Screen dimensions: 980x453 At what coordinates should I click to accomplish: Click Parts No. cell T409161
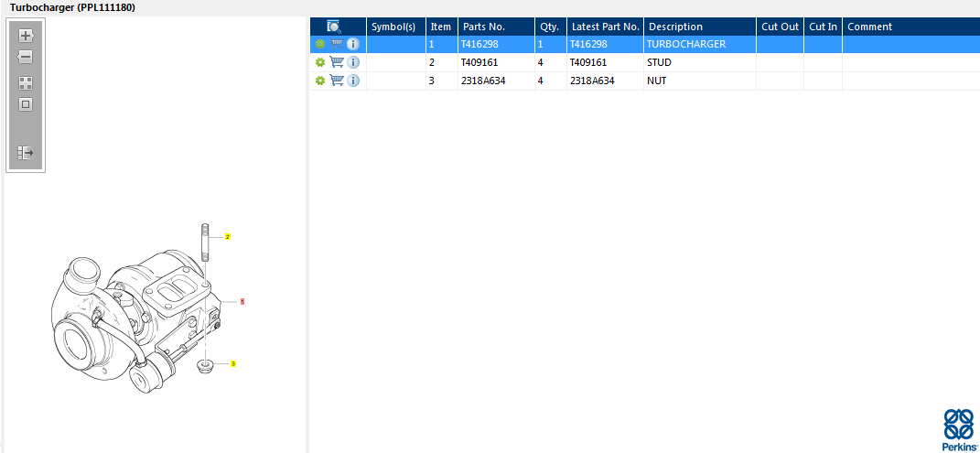(x=496, y=62)
